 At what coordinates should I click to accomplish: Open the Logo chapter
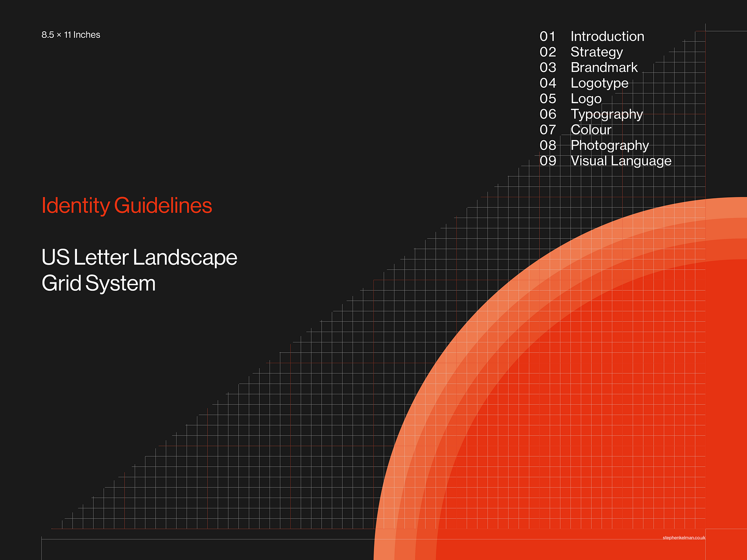[x=585, y=99]
